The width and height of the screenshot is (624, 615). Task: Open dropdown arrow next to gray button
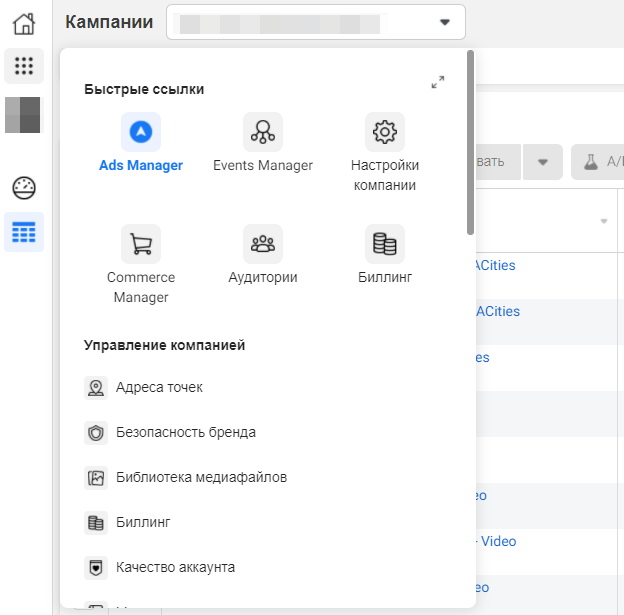pos(543,162)
